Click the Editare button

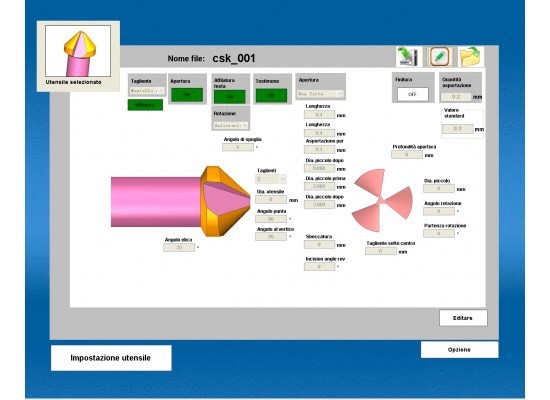(463, 318)
